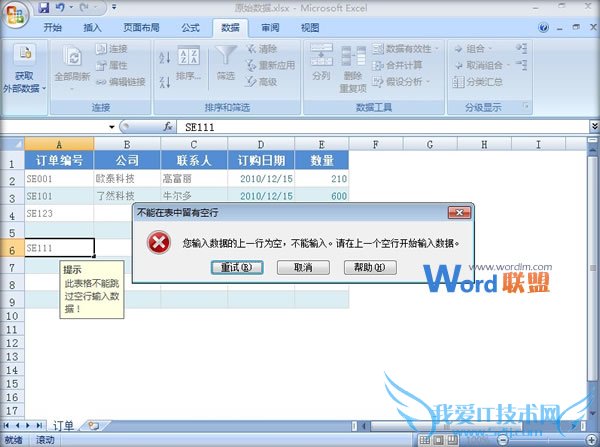Screen dimensions: 600x447
Task: Open Excel help question mark icon
Action: pyautogui.click(x=543, y=28)
